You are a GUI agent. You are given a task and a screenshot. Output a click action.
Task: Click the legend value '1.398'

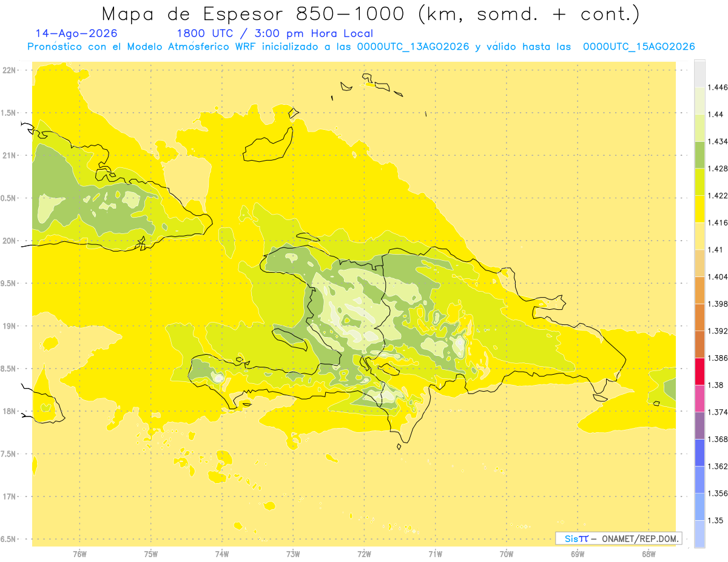click(717, 304)
